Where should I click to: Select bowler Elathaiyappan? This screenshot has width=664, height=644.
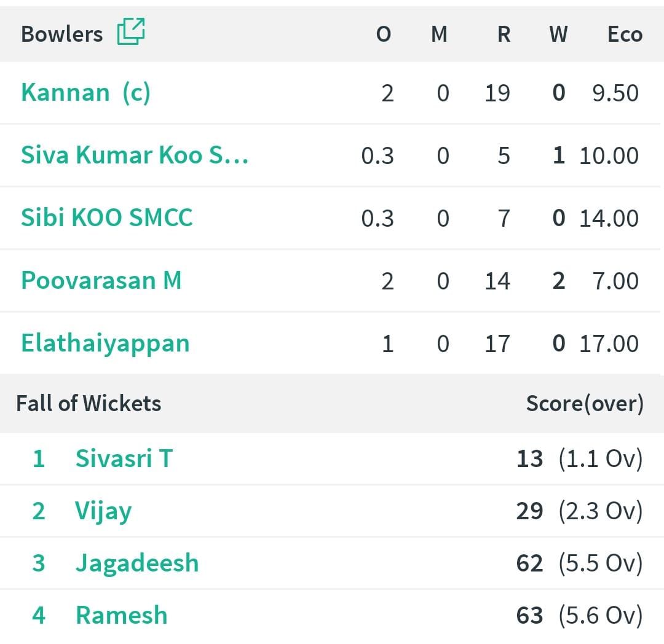point(105,343)
